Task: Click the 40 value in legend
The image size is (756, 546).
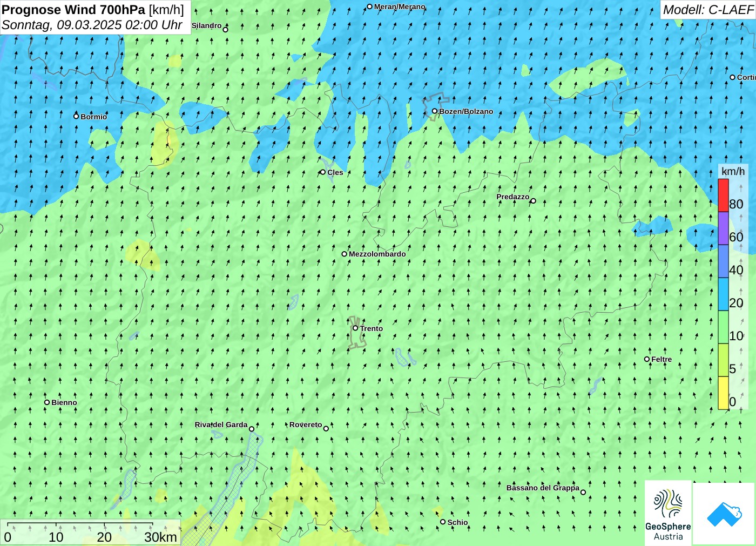Action: pos(736,270)
